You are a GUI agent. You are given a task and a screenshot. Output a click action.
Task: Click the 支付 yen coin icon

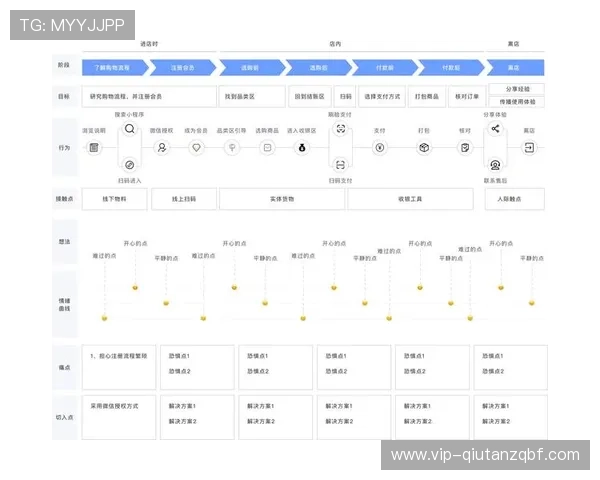pos(380,147)
